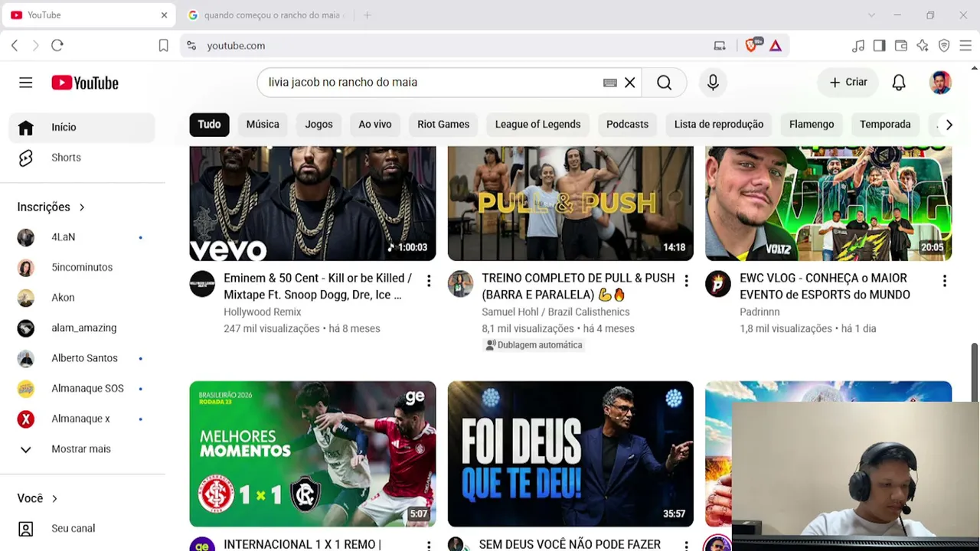Open the Almanaque x subscription channel
980x551 pixels.
tap(82, 419)
